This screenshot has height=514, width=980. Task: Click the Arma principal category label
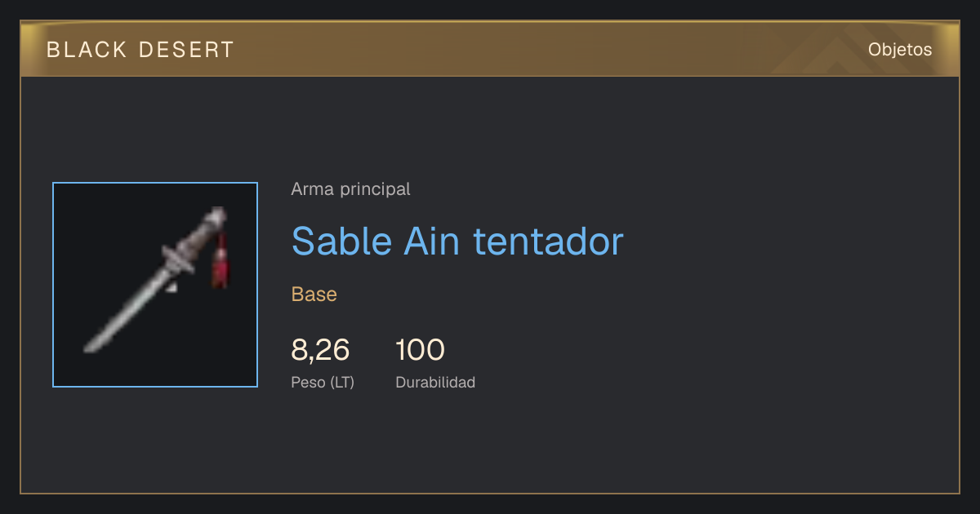coord(350,189)
